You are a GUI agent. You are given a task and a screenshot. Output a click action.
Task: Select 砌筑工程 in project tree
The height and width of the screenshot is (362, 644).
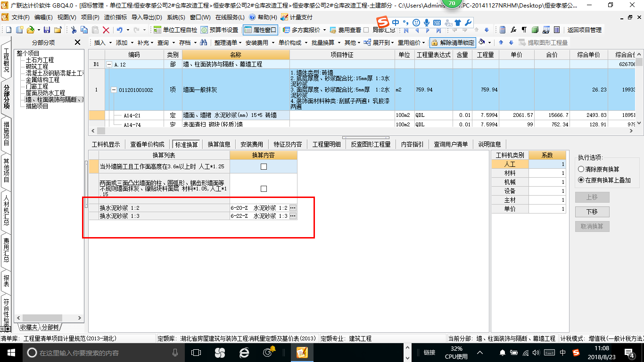(37, 66)
